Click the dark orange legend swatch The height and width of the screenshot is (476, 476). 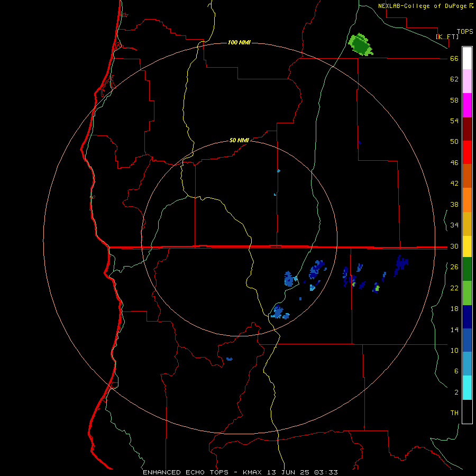[x=467, y=176]
